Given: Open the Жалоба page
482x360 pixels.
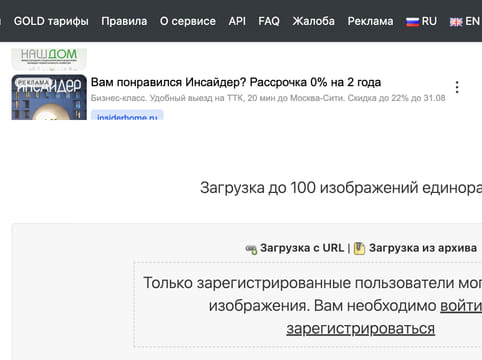Looking at the screenshot, I should point(313,21).
